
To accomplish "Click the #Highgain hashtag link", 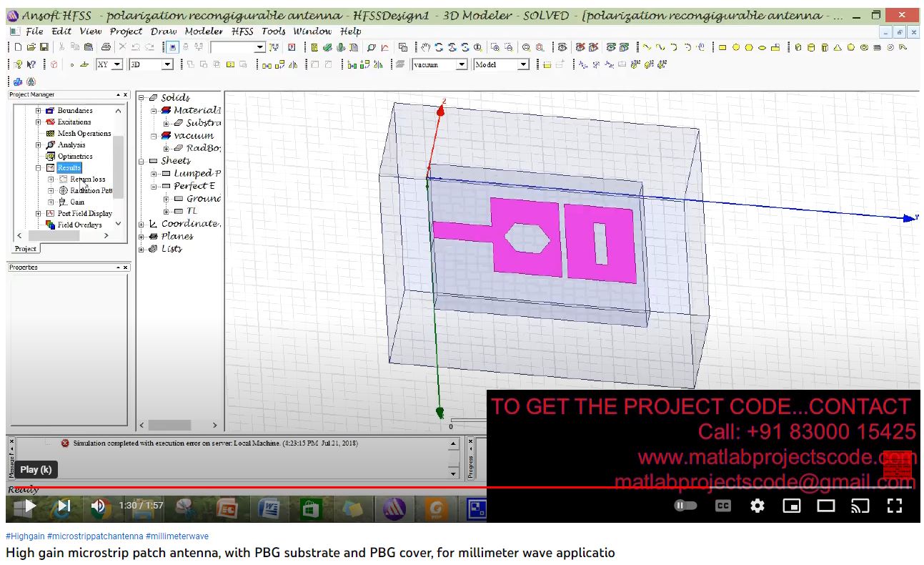I will (25, 536).
